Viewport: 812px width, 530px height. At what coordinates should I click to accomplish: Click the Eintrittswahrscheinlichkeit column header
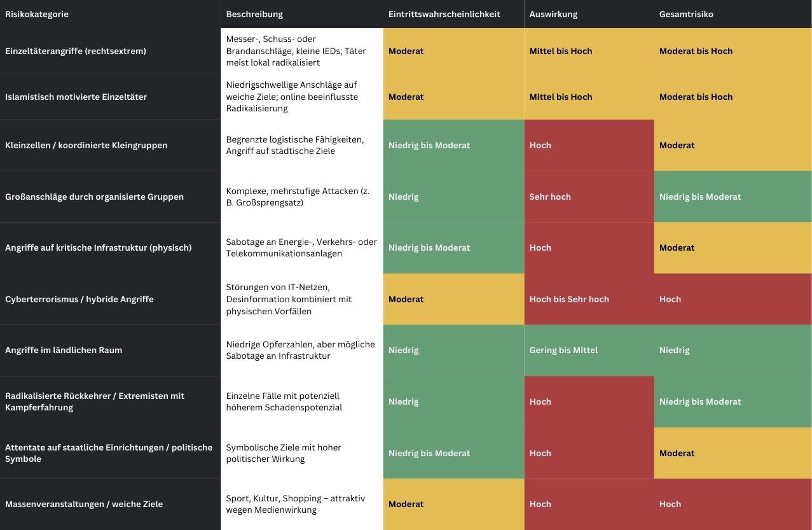point(444,14)
